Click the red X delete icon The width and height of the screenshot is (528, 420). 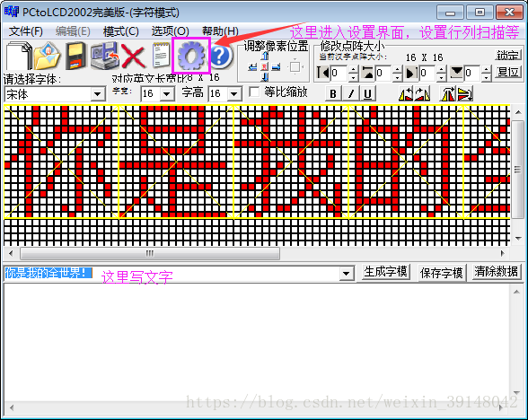pos(133,57)
